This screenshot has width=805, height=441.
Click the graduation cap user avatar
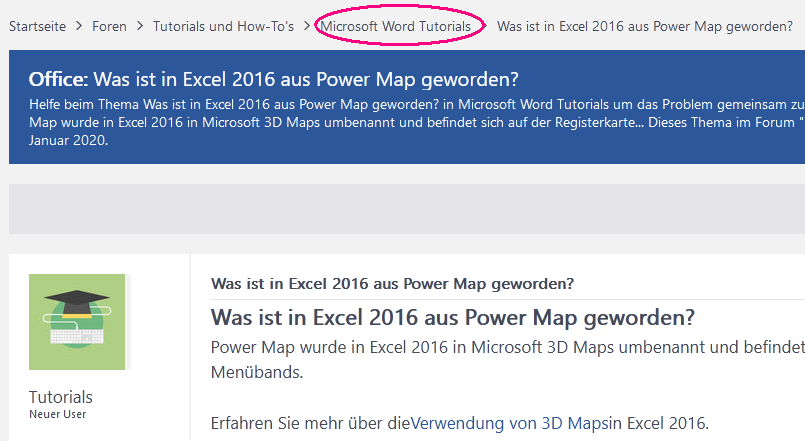coord(77,322)
